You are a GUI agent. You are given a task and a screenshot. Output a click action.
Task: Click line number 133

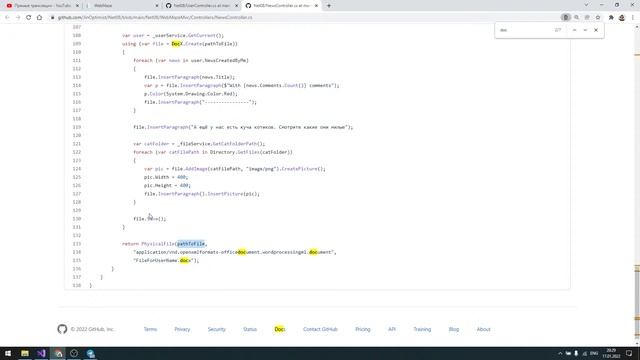click(x=76, y=244)
